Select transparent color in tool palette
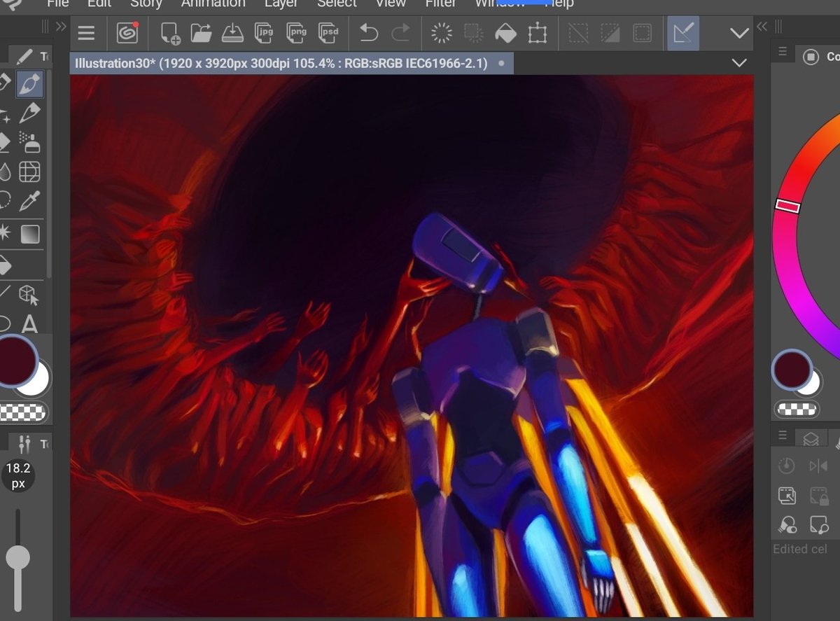This screenshot has height=621, width=840. click(22, 412)
